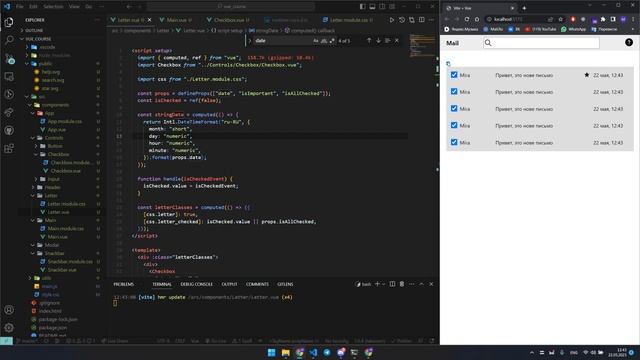
Task: Click the editor minimap preview
Action: (422, 45)
